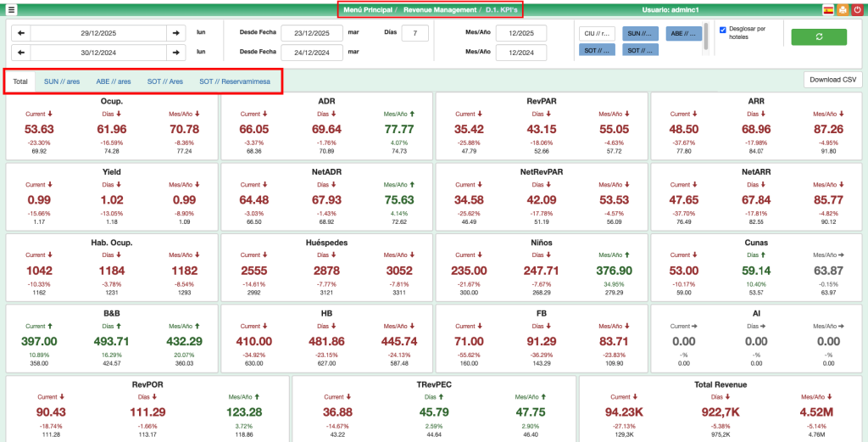Go to next day for 30/12/2024

(175, 53)
